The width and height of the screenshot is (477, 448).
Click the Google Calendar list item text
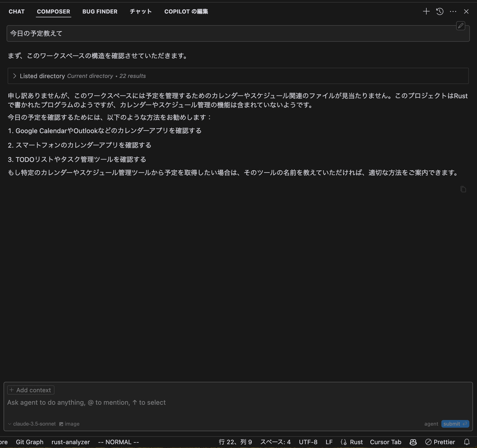tap(108, 131)
